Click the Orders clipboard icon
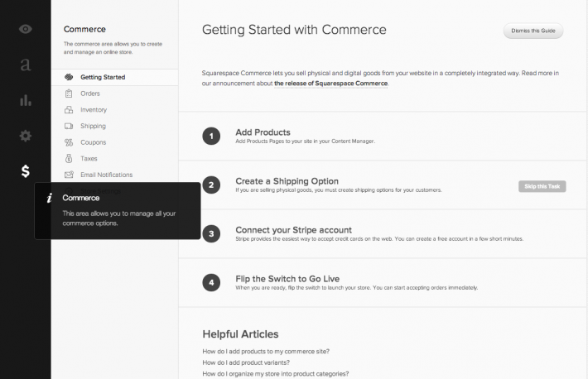Viewport: 588px width, 379px height. pyautogui.click(x=69, y=94)
